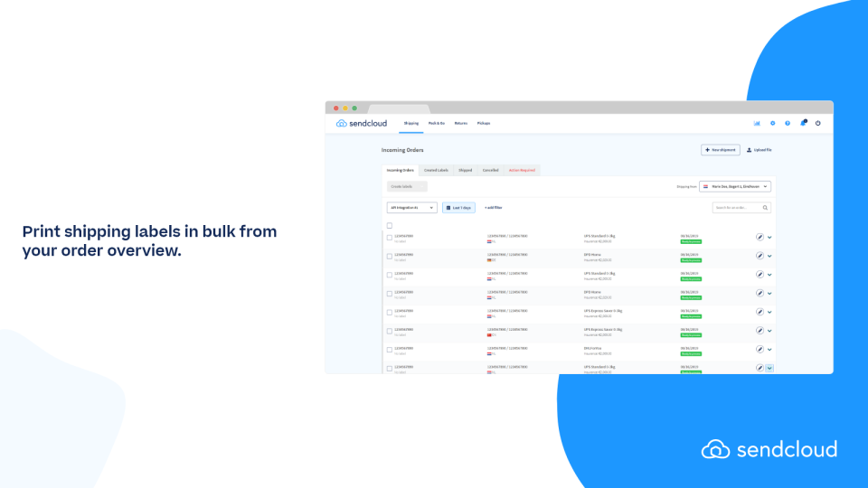Image resolution: width=868 pixels, height=488 pixels.
Task: Click the DHL ForYou shipping method text
Action: [592, 349]
